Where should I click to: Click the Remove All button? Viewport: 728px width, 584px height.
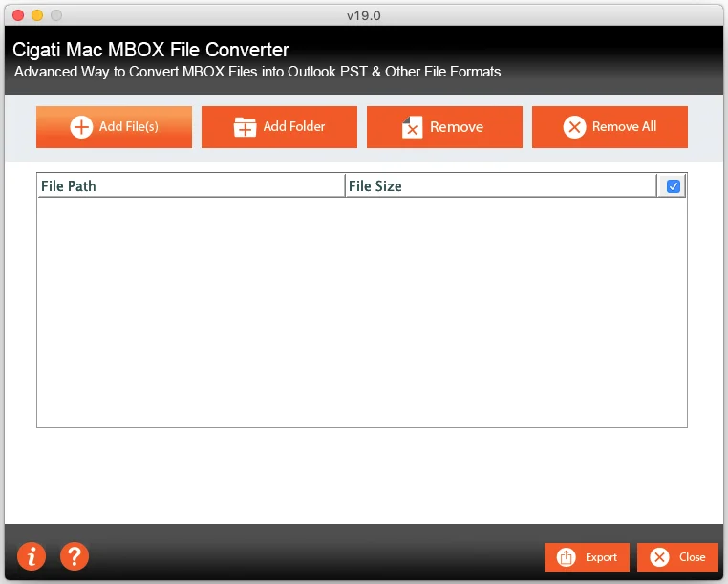click(610, 127)
